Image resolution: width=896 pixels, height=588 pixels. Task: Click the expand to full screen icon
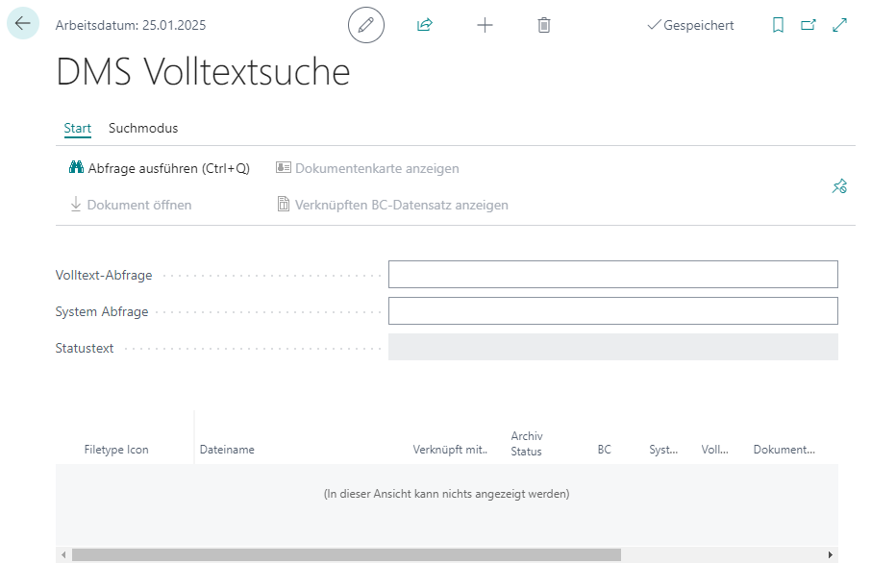(x=839, y=25)
